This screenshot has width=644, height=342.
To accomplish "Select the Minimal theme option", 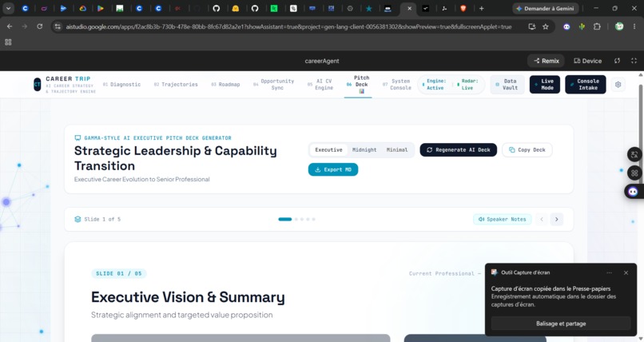I will pos(397,150).
